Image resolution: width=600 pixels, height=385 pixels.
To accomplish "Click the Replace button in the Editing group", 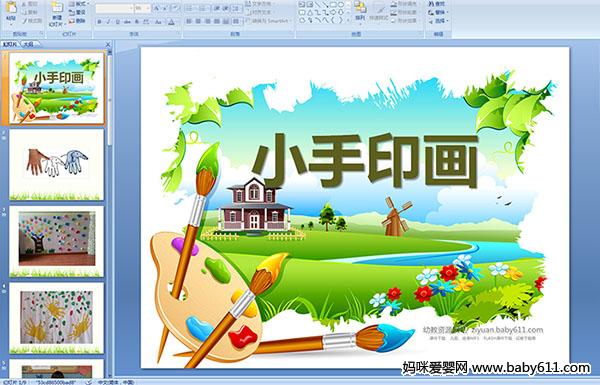I will click(438, 12).
